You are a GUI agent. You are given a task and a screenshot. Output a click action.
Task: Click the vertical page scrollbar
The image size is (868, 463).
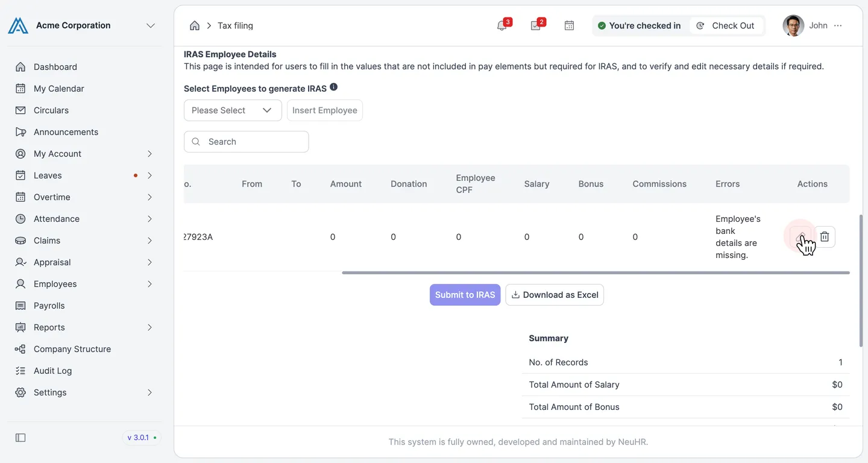point(861,281)
